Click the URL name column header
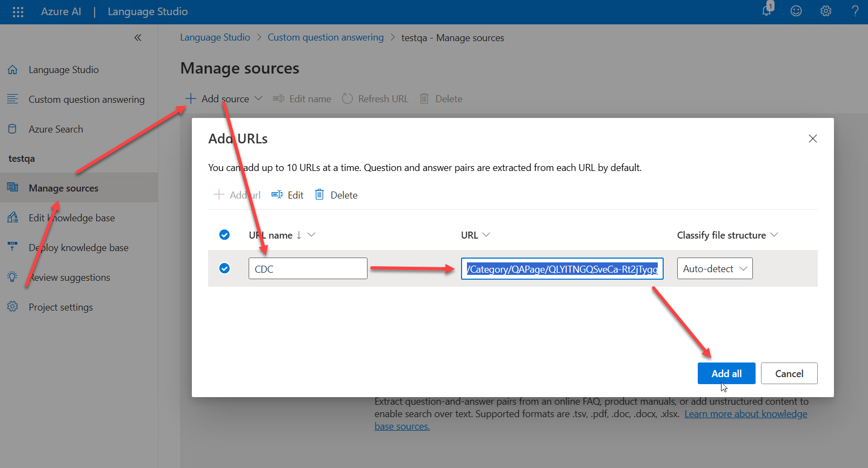The width and height of the screenshot is (868, 468). click(x=271, y=235)
